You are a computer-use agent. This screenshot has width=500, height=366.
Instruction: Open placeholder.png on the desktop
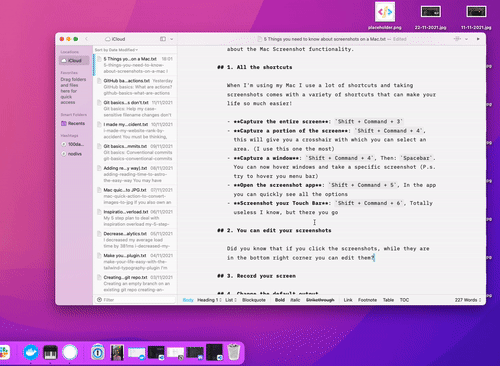coord(385,16)
